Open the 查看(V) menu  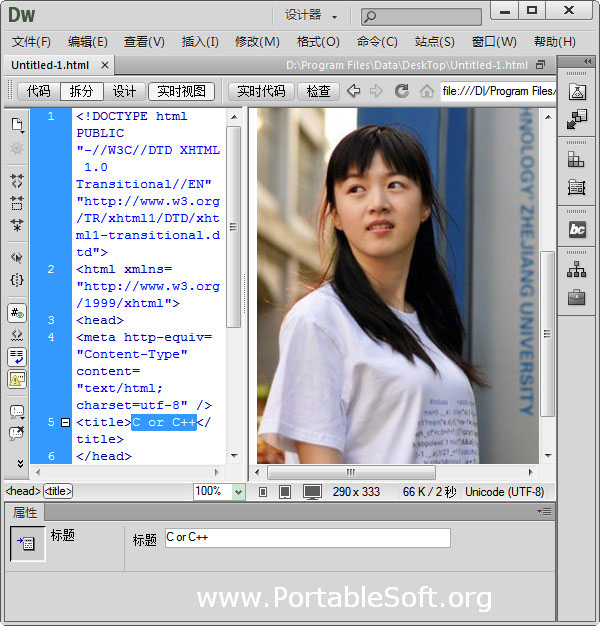pyautogui.click(x=144, y=42)
